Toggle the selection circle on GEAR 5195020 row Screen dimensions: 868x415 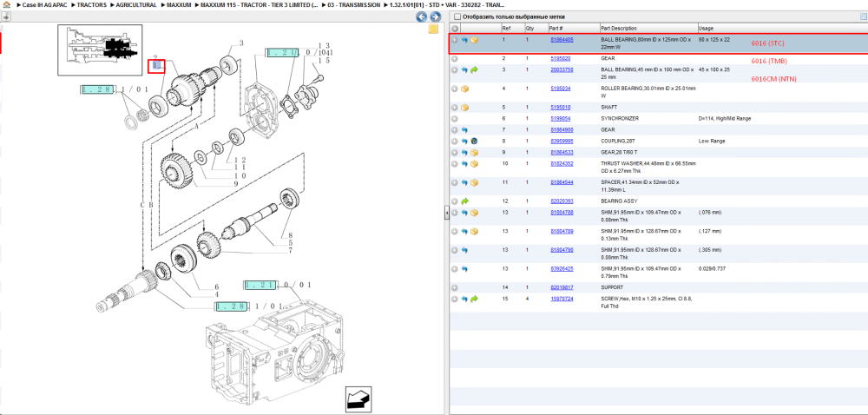click(455, 59)
